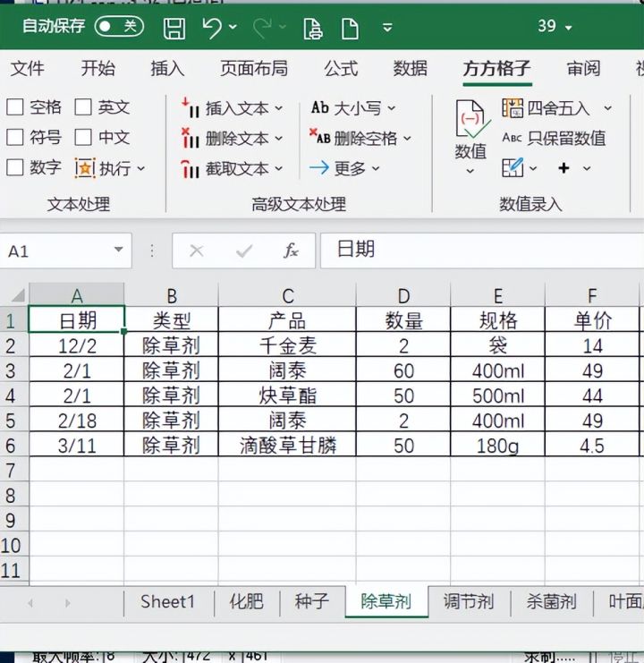Viewport: 644px width, 663px height.
Task: Click the greyed Redo arrow icon
Action: (262, 29)
